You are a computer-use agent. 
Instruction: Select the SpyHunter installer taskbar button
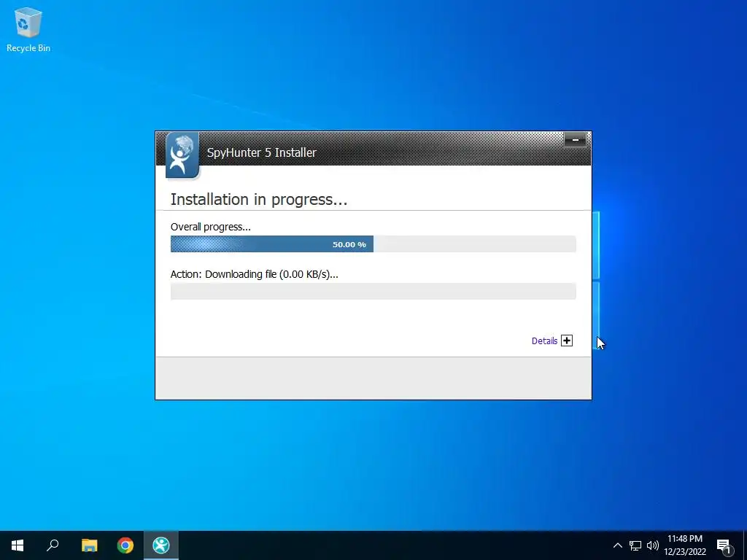tap(161, 545)
